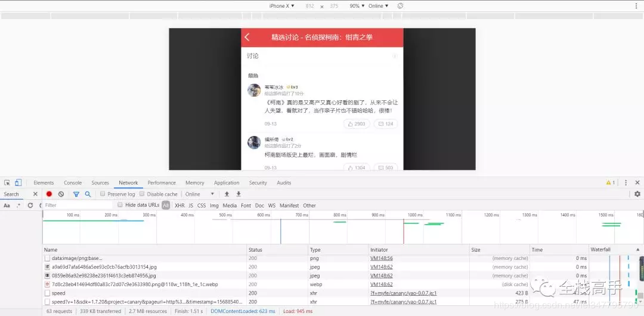Open network search with magnifier icon
This screenshot has height=316, width=644.
[x=88, y=194]
